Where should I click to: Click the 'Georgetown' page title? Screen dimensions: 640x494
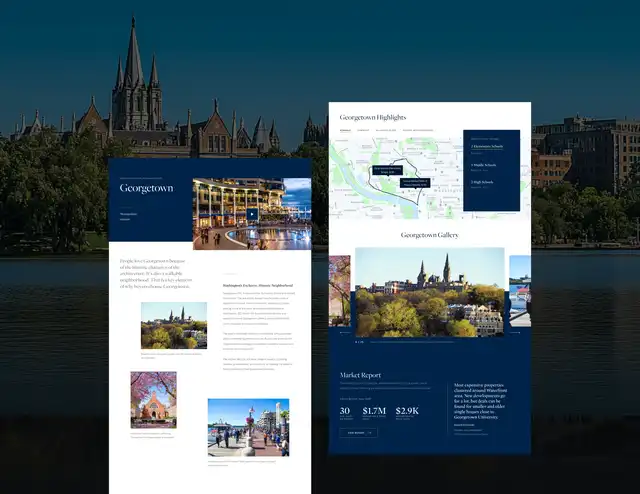click(146, 188)
